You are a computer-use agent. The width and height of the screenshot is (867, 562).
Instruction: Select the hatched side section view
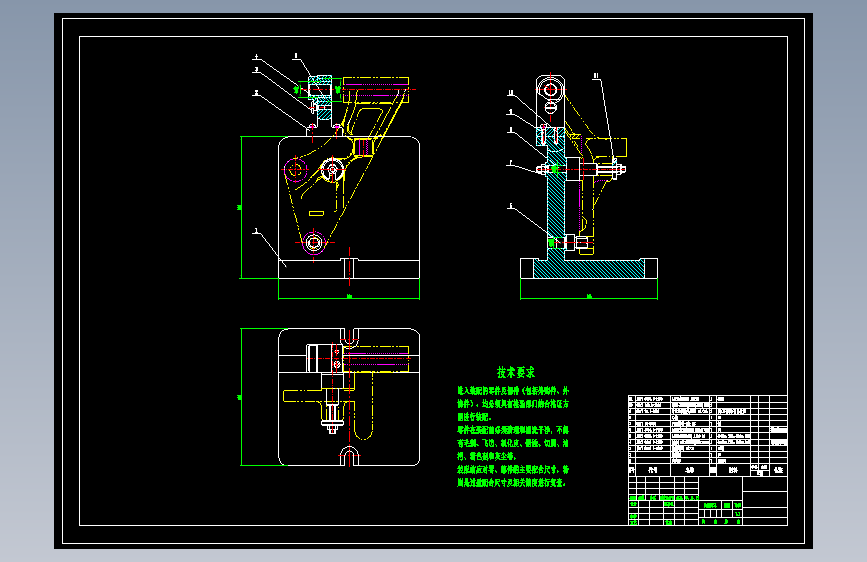click(x=583, y=186)
